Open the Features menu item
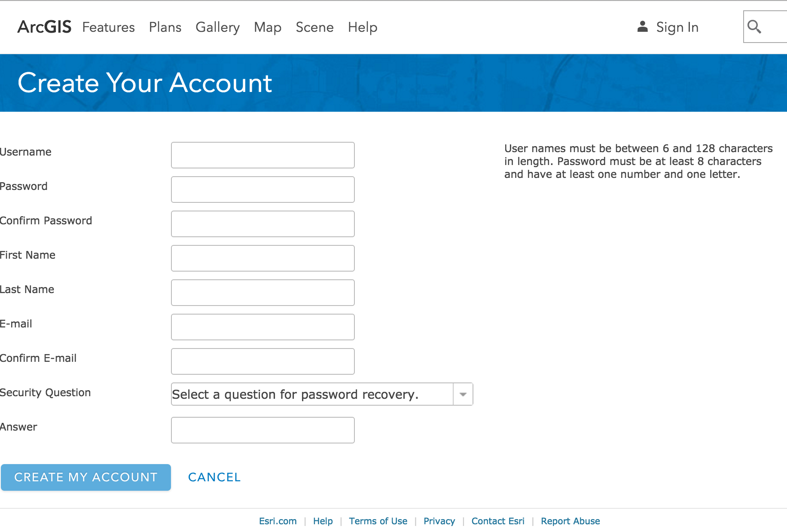This screenshot has height=532, width=787. 109,27
